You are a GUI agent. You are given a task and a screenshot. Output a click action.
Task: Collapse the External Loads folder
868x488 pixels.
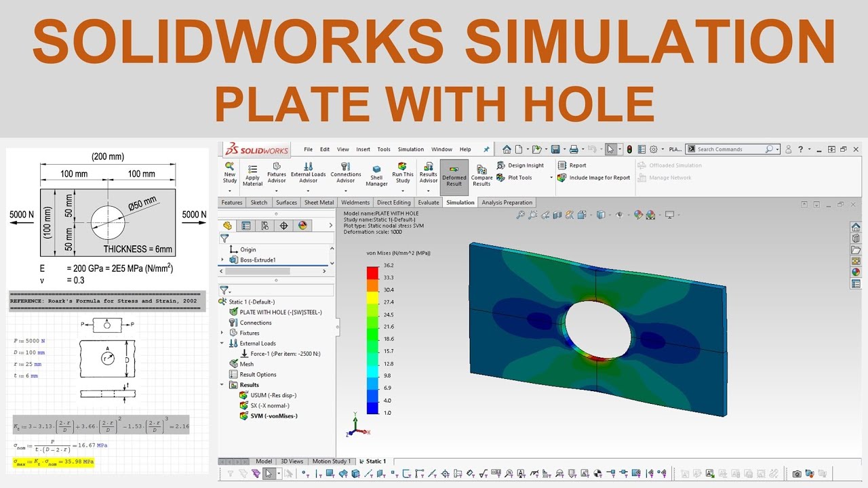pos(222,344)
